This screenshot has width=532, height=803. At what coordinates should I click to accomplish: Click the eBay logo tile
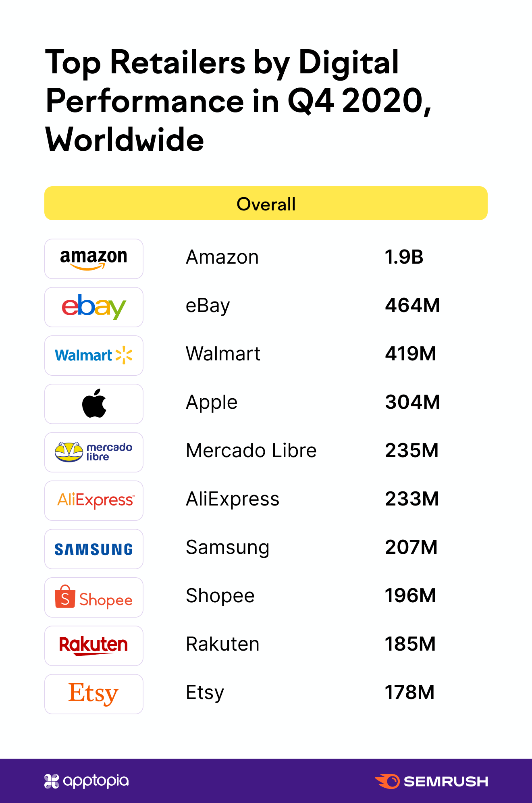click(94, 307)
